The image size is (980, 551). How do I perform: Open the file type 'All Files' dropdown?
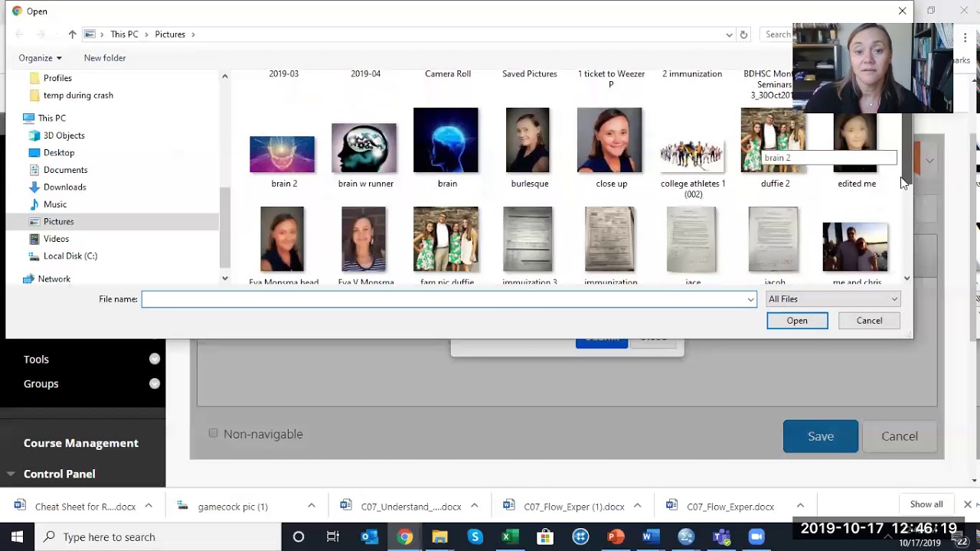tap(833, 299)
